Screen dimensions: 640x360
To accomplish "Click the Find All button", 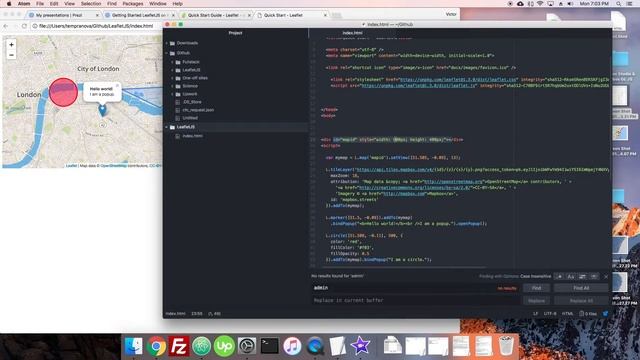I will [581, 288].
